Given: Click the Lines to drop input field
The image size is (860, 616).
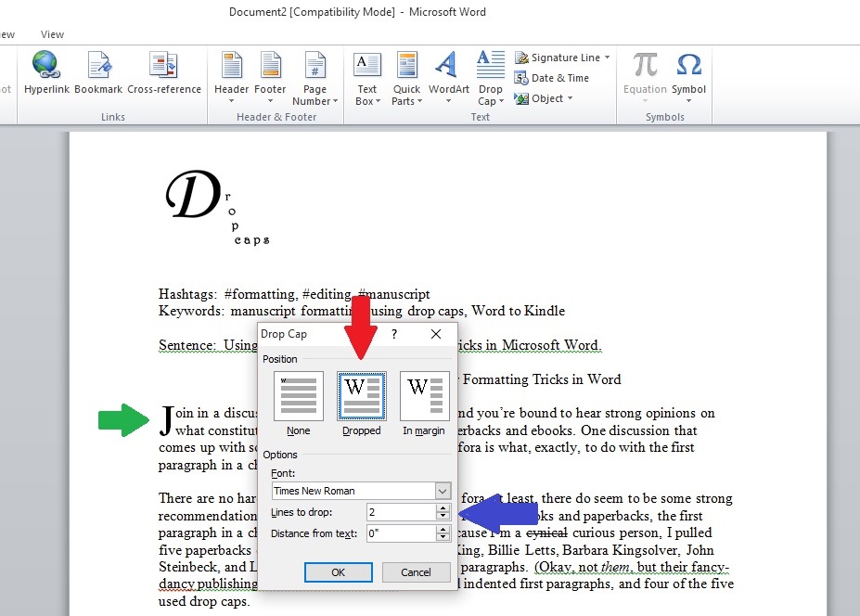Looking at the screenshot, I should tap(402, 512).
